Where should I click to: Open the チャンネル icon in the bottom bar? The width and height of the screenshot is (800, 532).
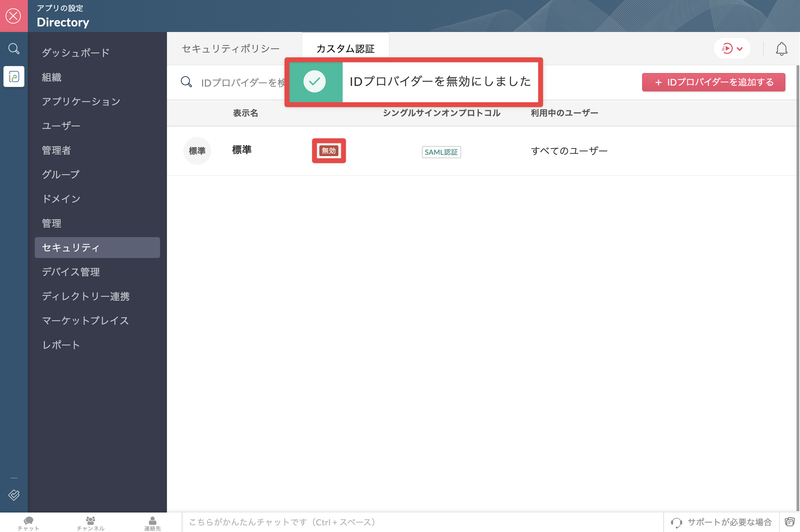tap(90, 523)
